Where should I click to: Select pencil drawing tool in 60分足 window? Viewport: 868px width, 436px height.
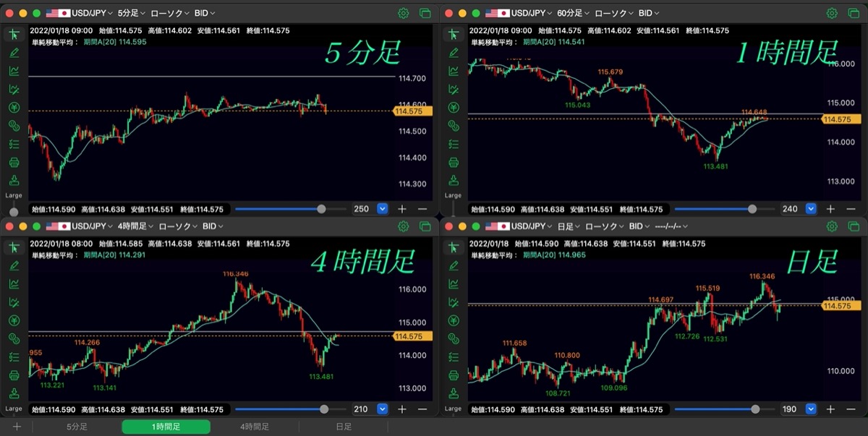click(454, 52)
